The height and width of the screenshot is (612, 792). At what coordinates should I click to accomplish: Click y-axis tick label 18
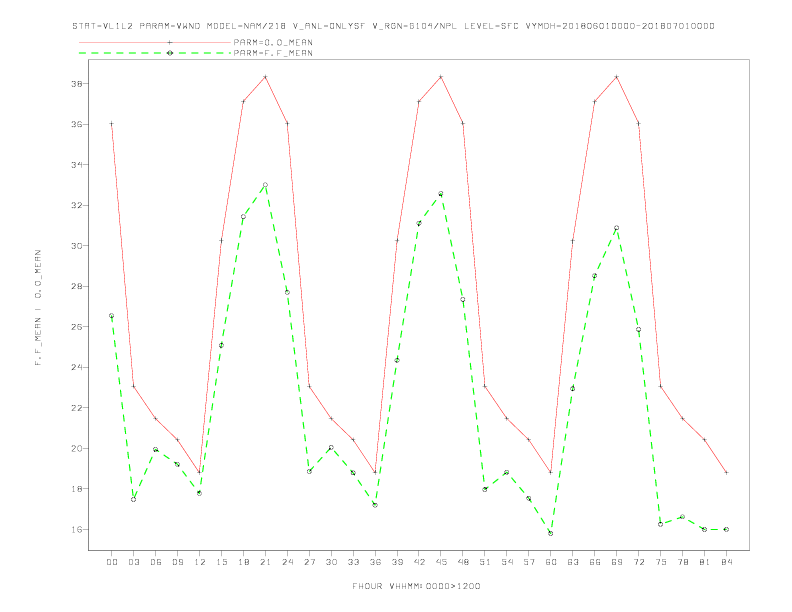point(76,489)
